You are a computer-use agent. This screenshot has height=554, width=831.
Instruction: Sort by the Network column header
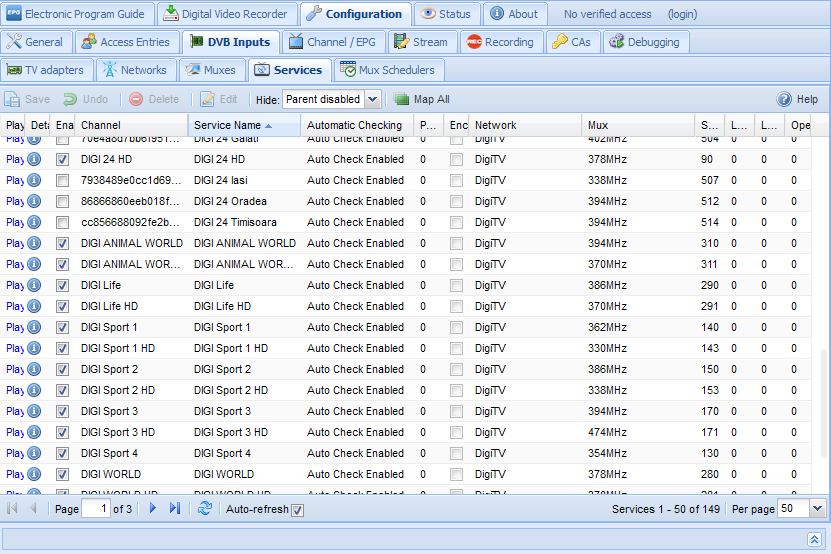click(525, 125)
